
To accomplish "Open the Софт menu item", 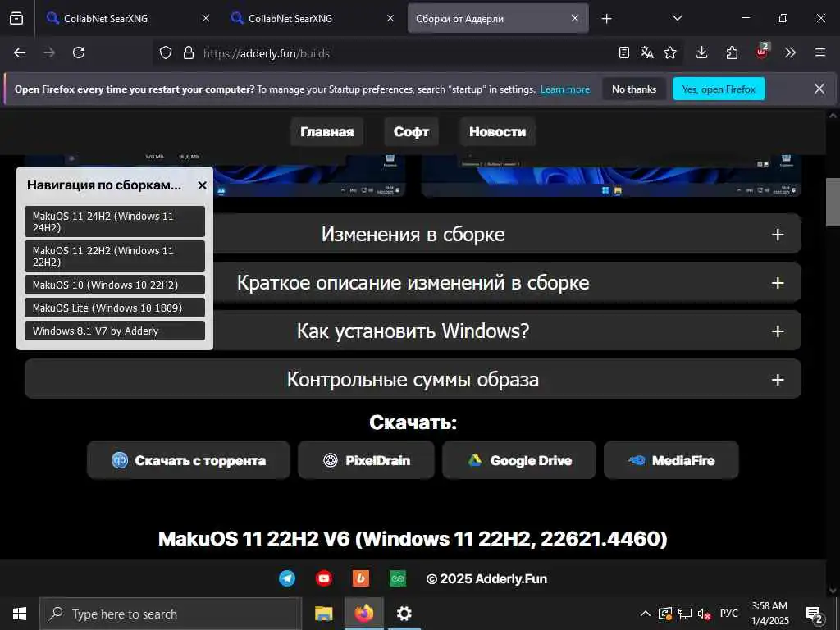I will pos(411,132).
